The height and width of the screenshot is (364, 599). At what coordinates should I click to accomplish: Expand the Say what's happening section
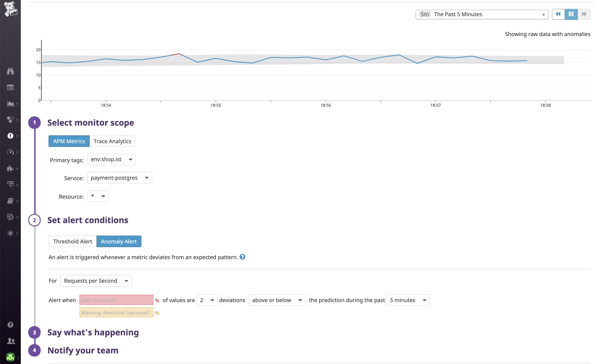[x=93, y=332]
